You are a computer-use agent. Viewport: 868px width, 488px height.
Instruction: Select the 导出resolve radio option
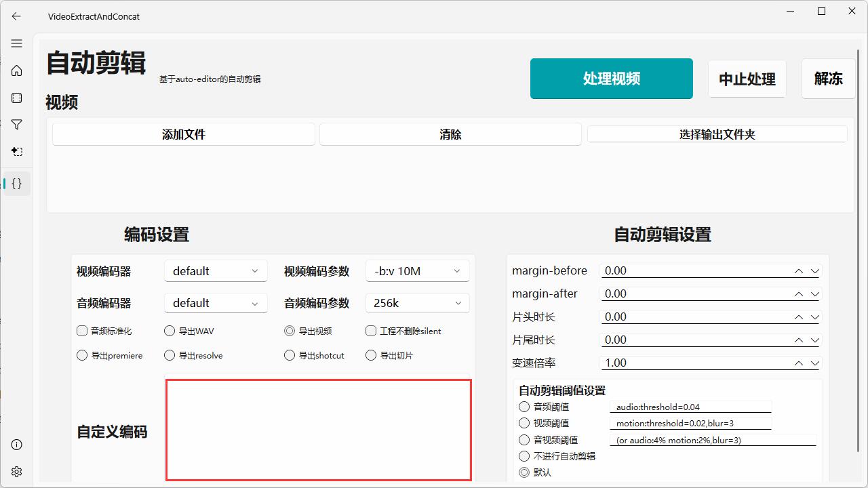170,355
